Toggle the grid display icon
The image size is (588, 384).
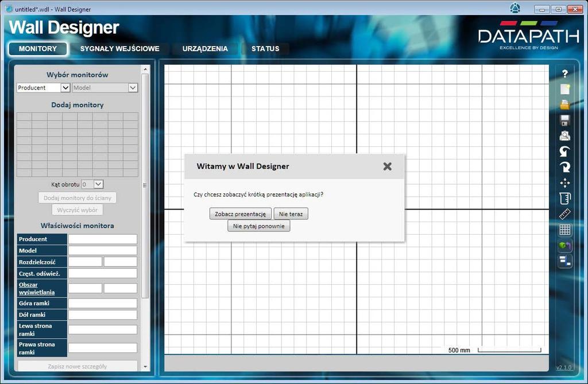coord(565,230)
